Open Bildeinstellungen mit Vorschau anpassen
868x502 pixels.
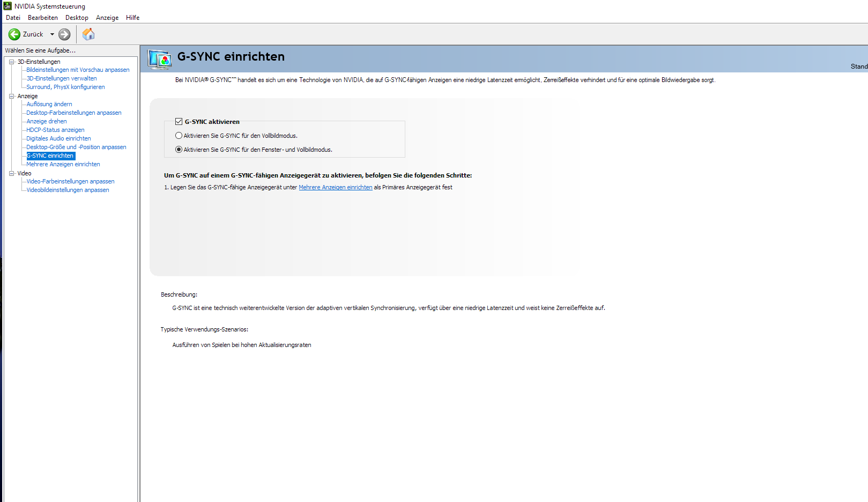78,70
